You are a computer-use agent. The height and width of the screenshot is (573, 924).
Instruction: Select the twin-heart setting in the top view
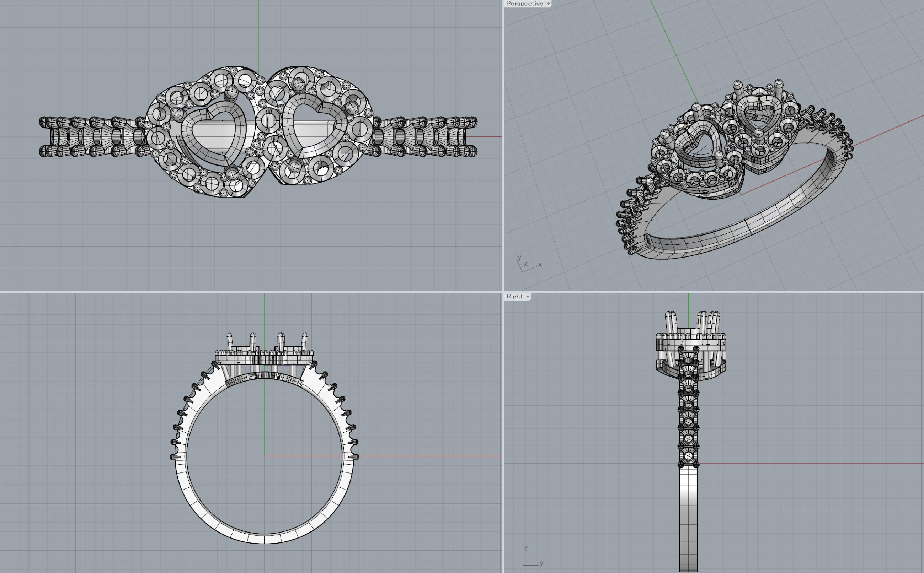tap(258, 132)
